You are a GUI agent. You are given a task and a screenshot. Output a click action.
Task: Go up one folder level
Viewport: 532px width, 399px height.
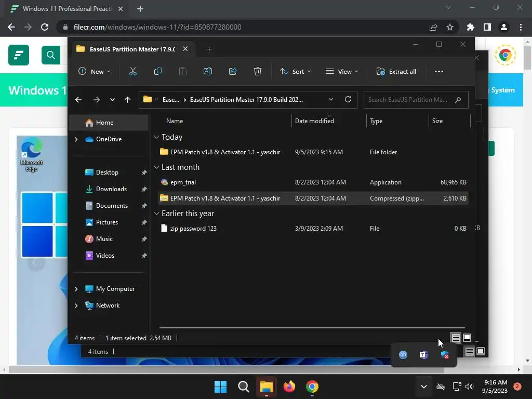(x=127, y=100)
